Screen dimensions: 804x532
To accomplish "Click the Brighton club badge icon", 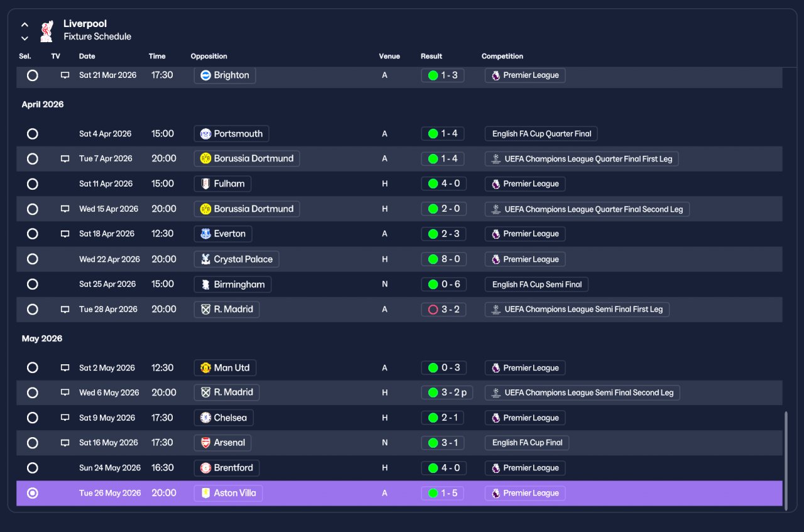I will 205,75.
